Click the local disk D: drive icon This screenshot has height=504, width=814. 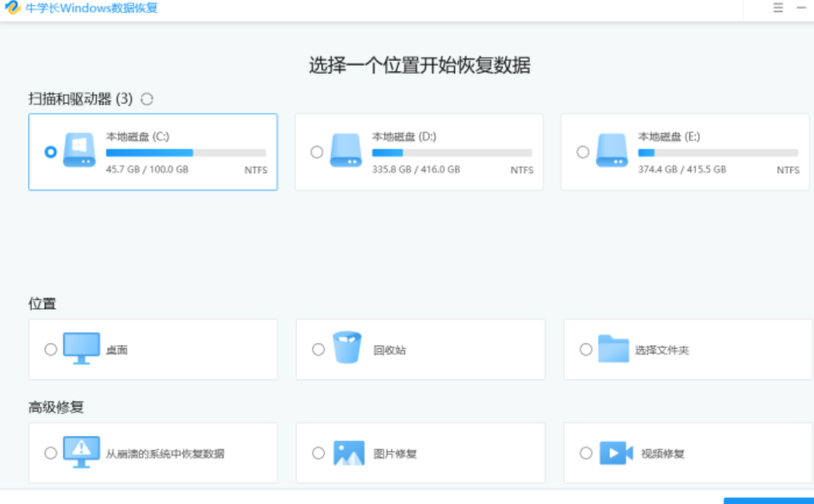(x=346, y=150)
